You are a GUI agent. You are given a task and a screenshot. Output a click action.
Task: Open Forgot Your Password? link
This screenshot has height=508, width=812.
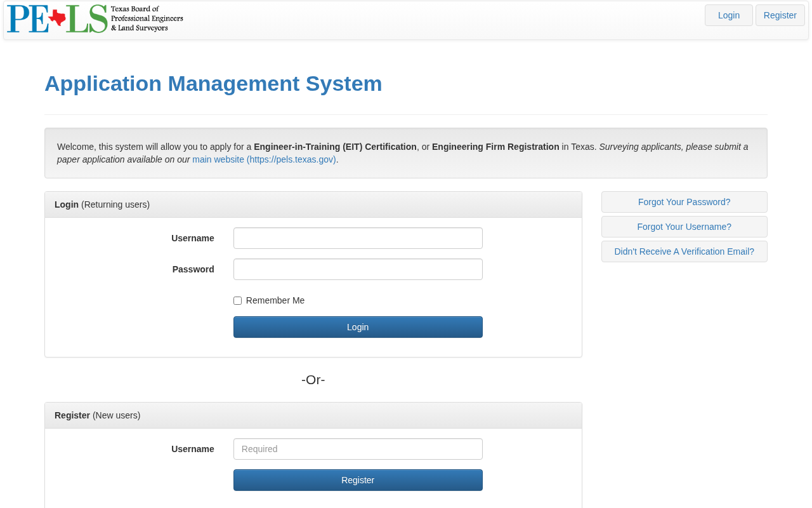[x=684, y=202]
